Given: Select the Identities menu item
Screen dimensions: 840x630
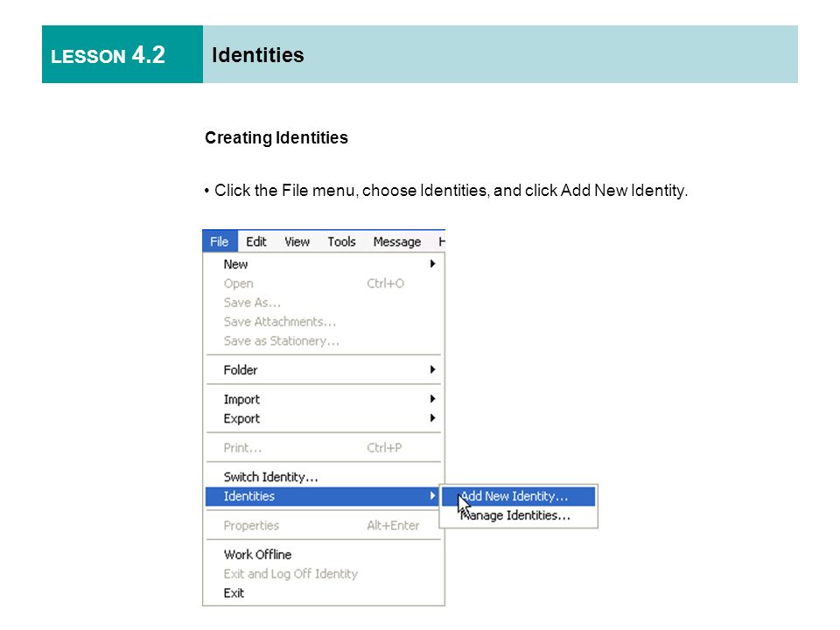Looking at the screenshot, I should coord(323,496).
